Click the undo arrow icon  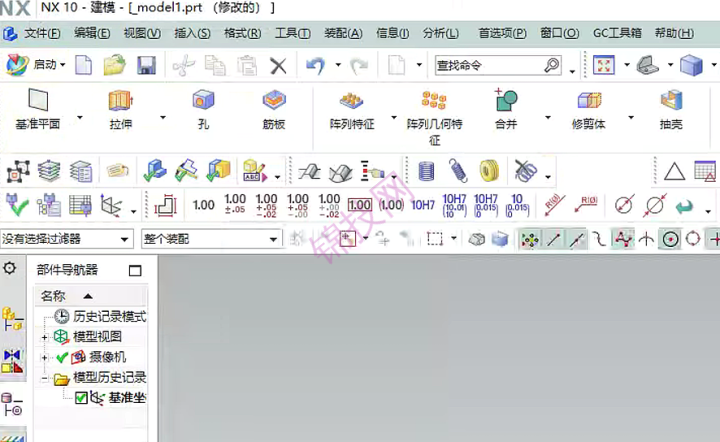(x=315, y=65)
